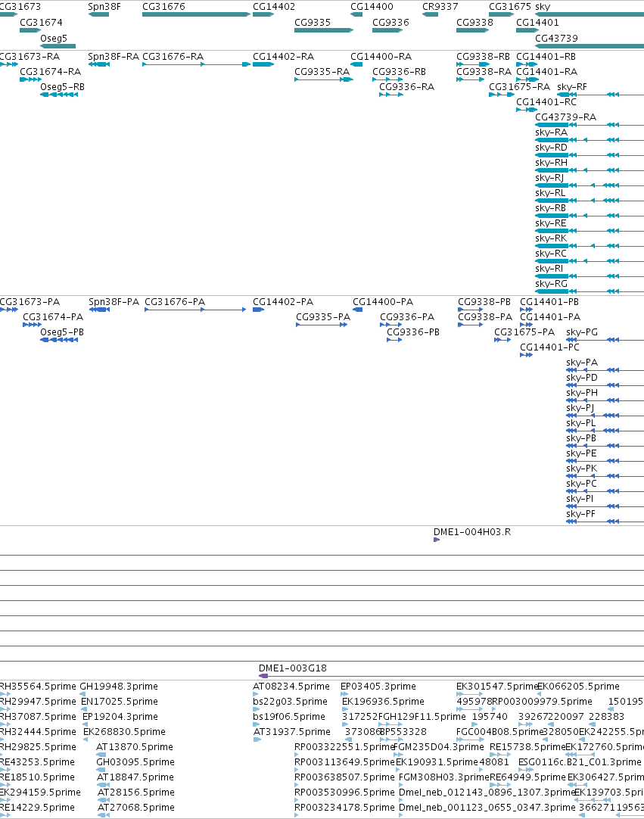Select the Oseg5-PB CDS feature

[x=59, y=340]
